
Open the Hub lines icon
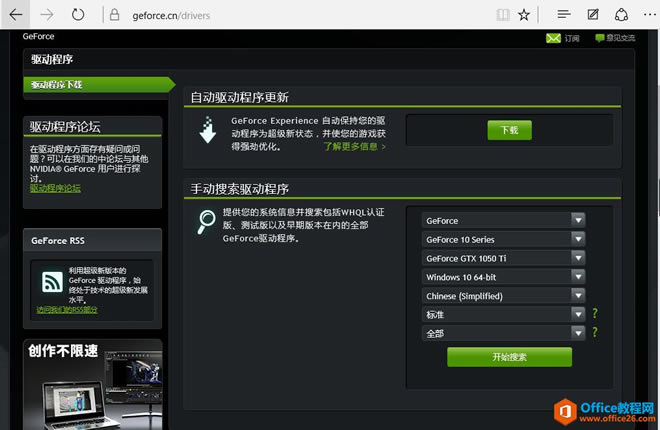click(564, 15)
